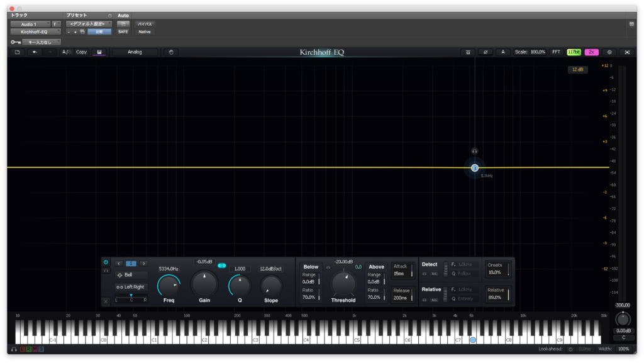Click the green 117bit button
Image resolution: width=644 pixels, height=363 pixels.
[x=574, y=52]
